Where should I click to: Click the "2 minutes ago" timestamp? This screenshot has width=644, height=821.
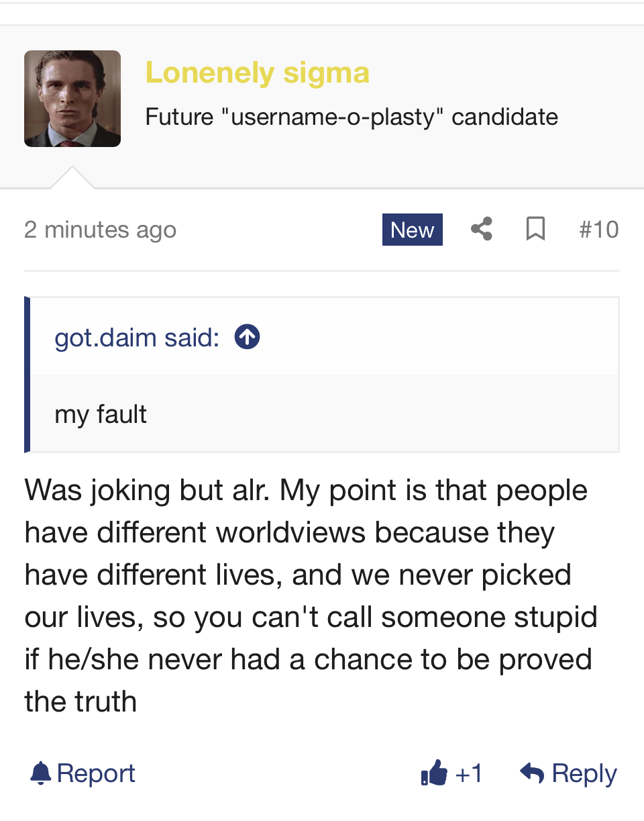point(100,230)
